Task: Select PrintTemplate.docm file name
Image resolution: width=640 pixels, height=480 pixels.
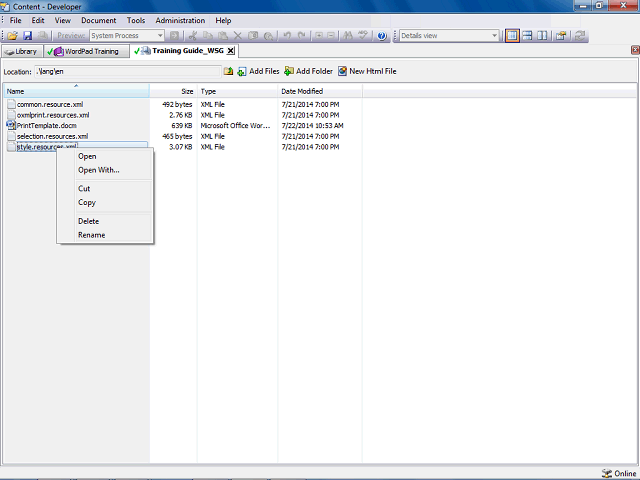Action: (x=47, y=126)
